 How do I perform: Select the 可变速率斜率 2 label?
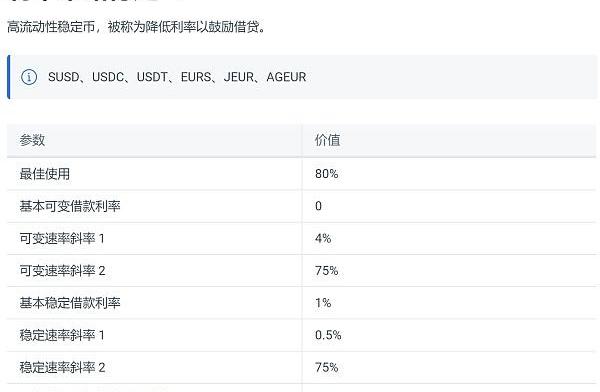pos(62,271)
